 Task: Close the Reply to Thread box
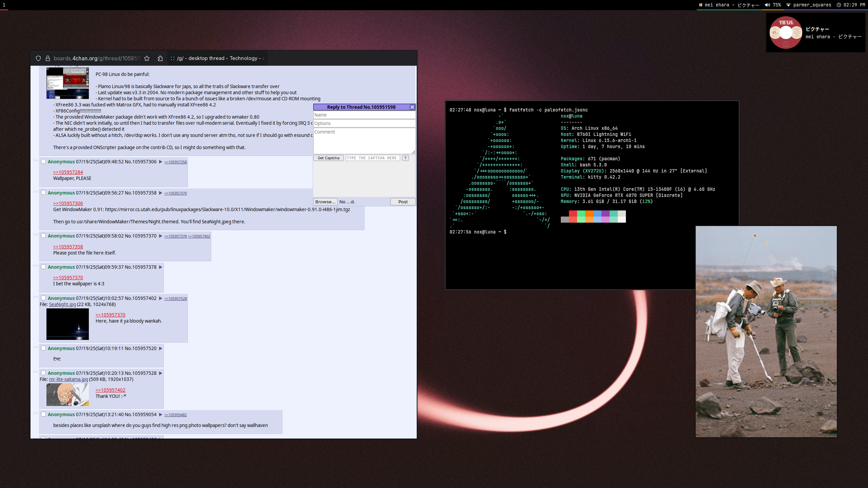pyautogui.click(x=412, y=107)
